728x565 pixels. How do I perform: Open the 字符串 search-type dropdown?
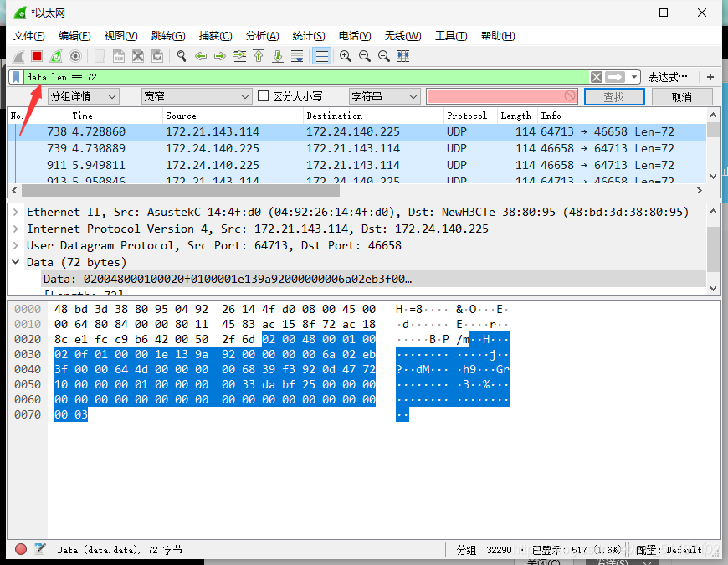click(384, 96)
